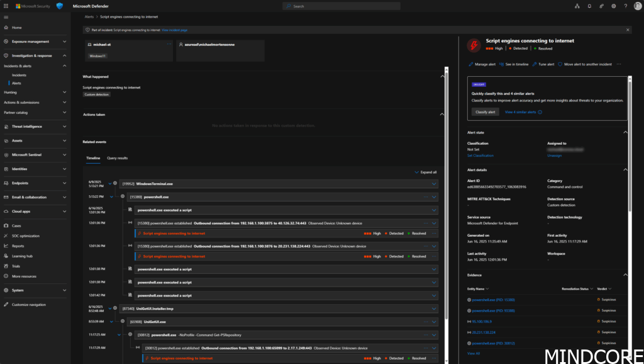Switch to the Query results tab

point(118,158)
